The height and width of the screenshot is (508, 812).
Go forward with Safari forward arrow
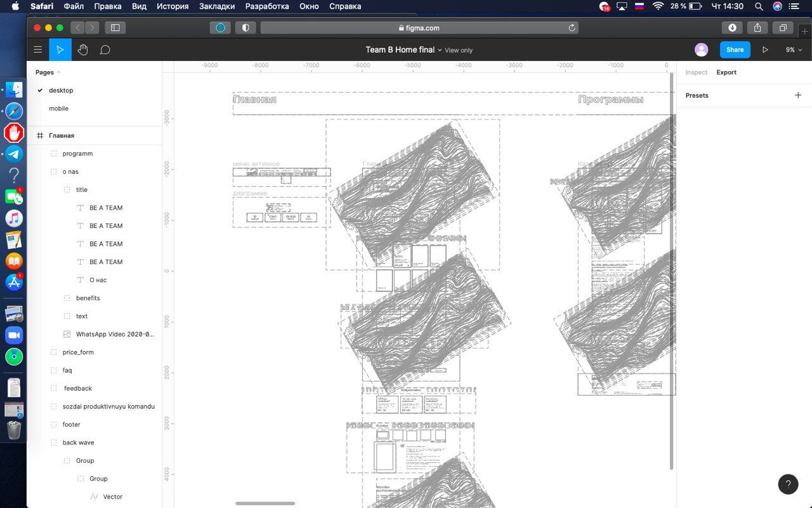[93, 27]
